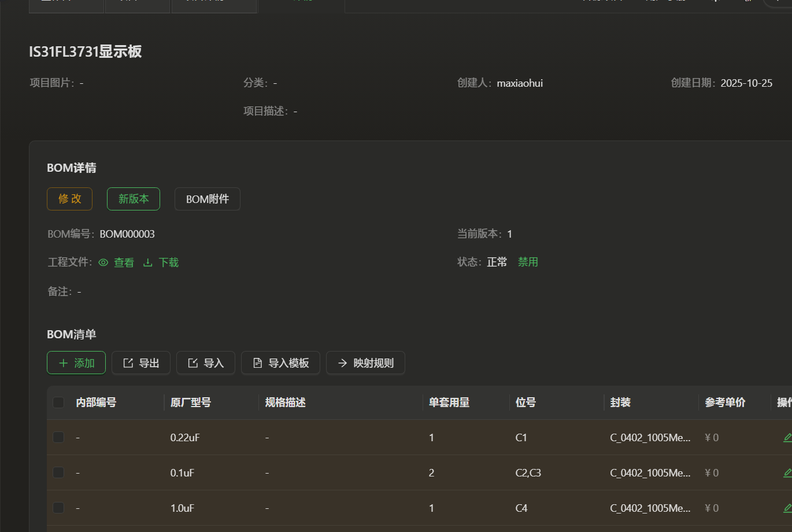Open edit for the C4 1.0uF row
The image size is (792, 532).
pyautogui.click(x=787, y=508)
